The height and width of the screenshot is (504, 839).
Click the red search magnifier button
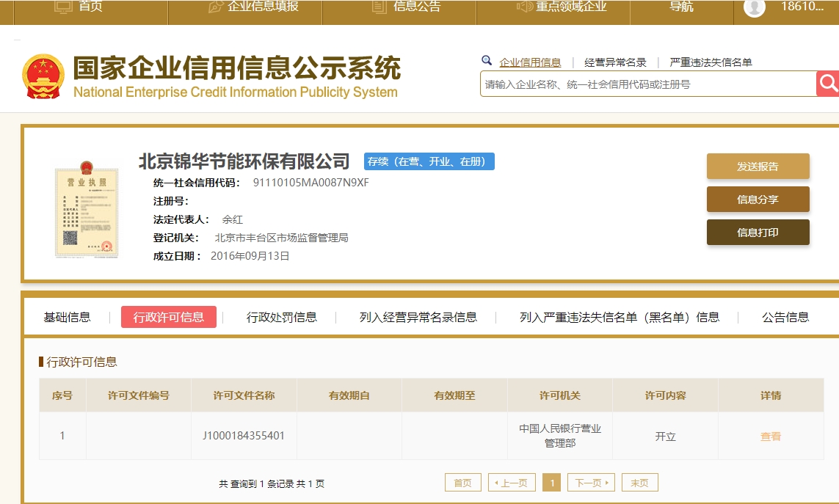pos(828,84)
